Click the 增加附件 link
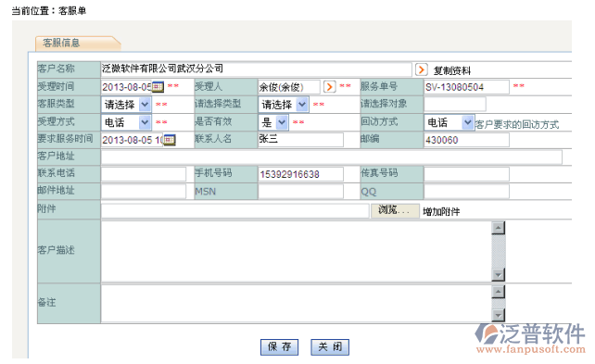The width and height of the screenshot is (595, 364). coord(441,211)
